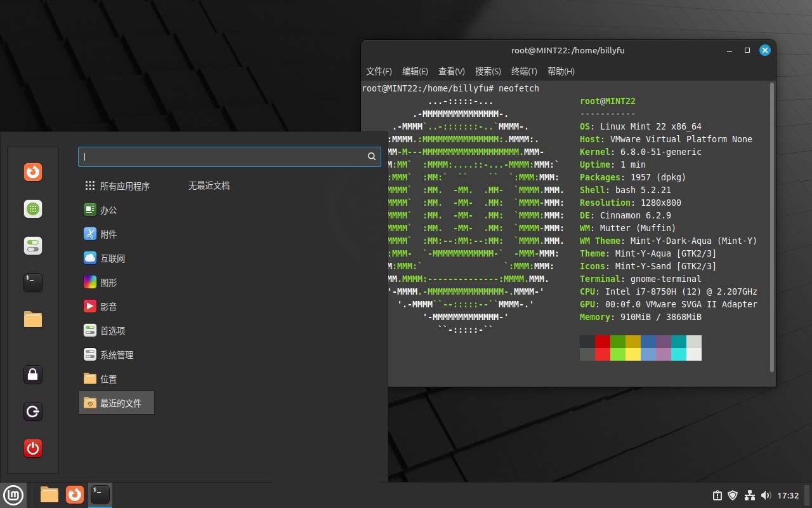Click inside the menu search field
This screenshot has width=812, height=508.
click(x=228, y=156)
